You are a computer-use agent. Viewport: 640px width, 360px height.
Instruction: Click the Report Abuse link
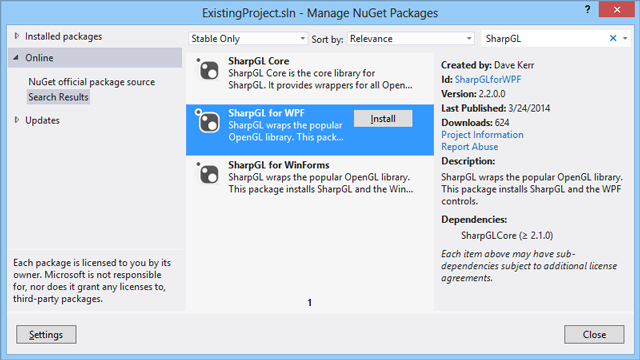469,147
